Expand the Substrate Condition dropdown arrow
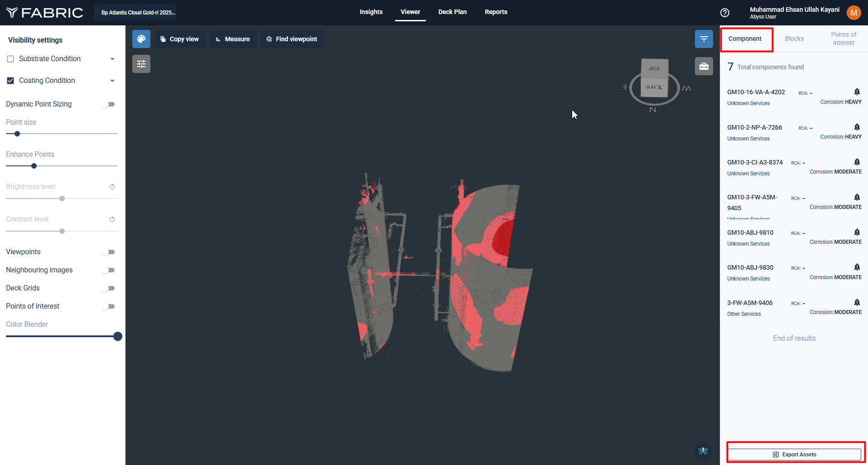The width and height of the screenshot is (868, 465). coord(112,59)
